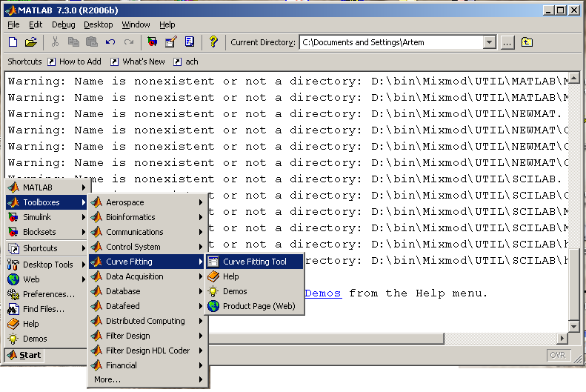Click the How to Add shortcut
The image size is (586, 392).
coord(74,62)
